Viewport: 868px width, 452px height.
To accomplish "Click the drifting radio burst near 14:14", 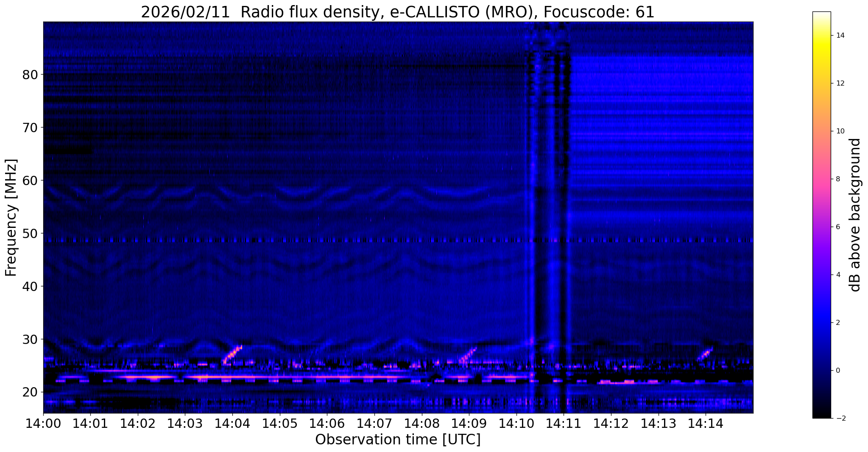I will tap(704, 355).
